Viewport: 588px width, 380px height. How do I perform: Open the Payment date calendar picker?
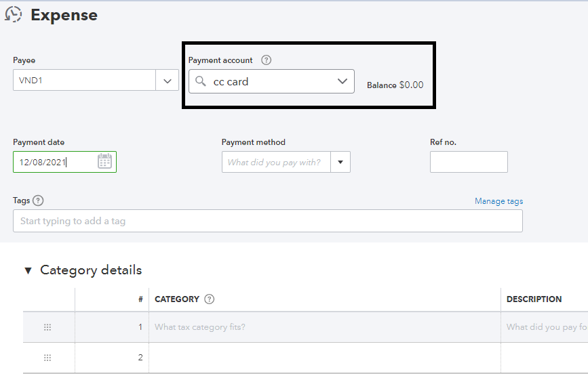tap(104, 161)
